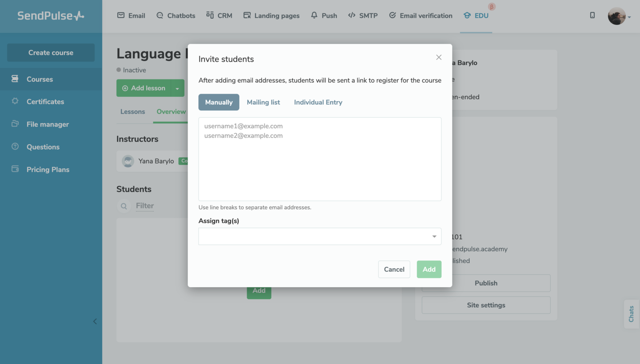Collapse the left sidebar with chevron
This screenshot has height=364, width=640.
click(x=95, y=321)
